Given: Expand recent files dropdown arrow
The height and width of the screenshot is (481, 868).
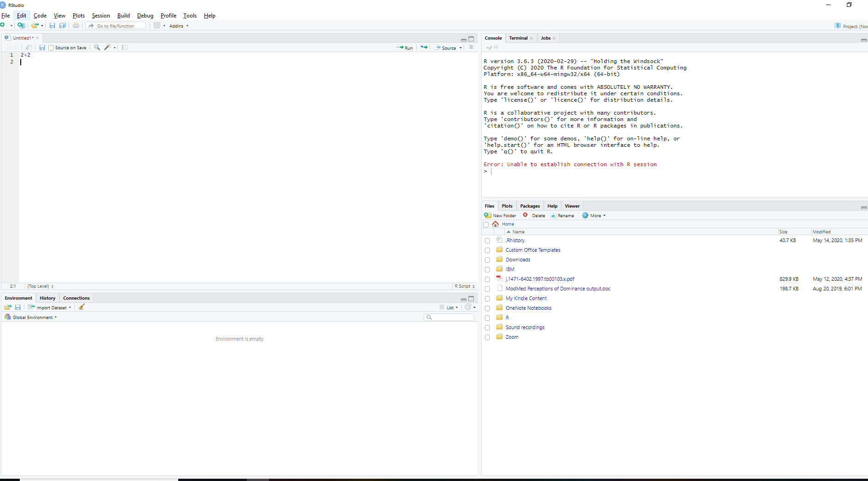Looking at the screenshot, I should (x=42, y=26).
